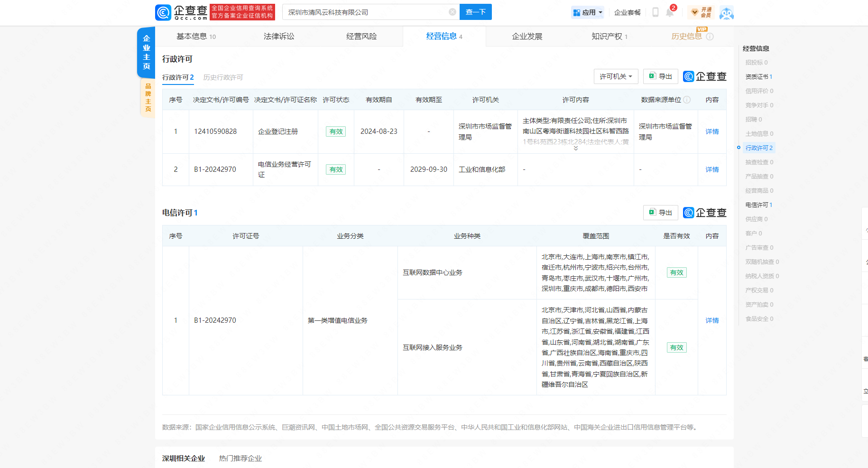Click the 查一下 search button
Viewport: 868px width, 468px height.
(475, 12)
